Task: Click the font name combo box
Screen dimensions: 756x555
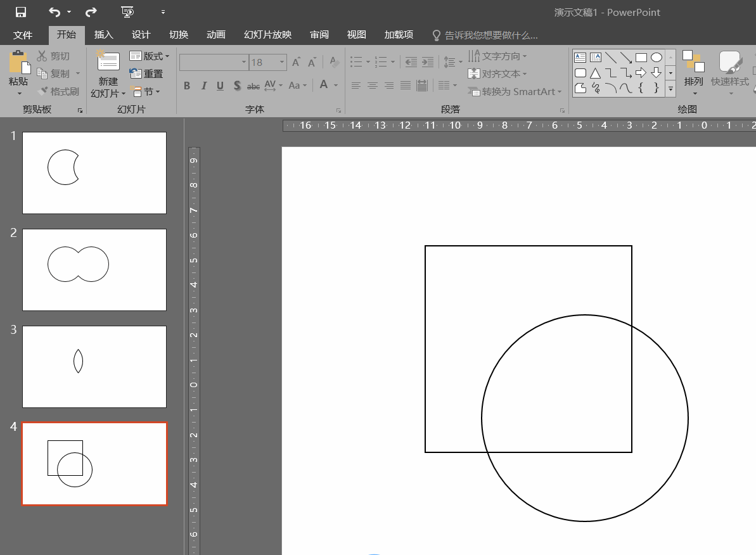Action: (214, 62)
